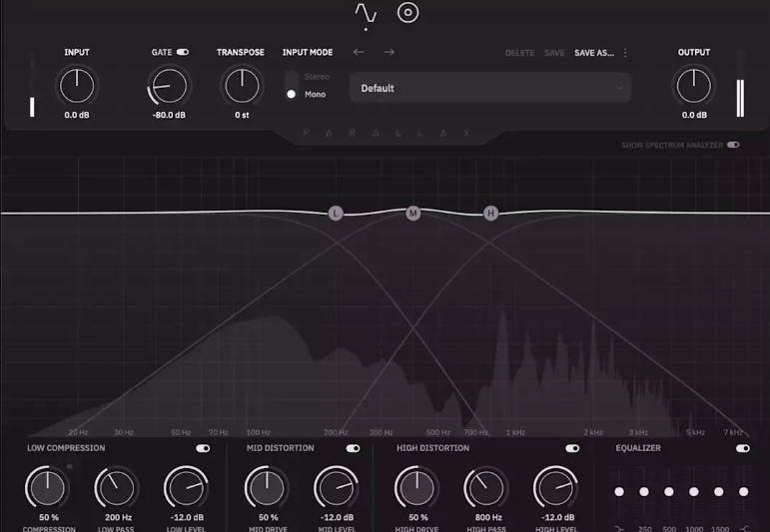Click the 0 st transpose value
The image size is (770, 532).
click(242, 115)
